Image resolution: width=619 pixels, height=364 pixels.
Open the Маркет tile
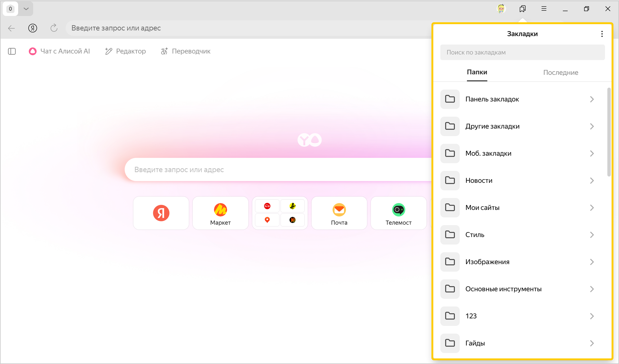[x=220, y=213]
